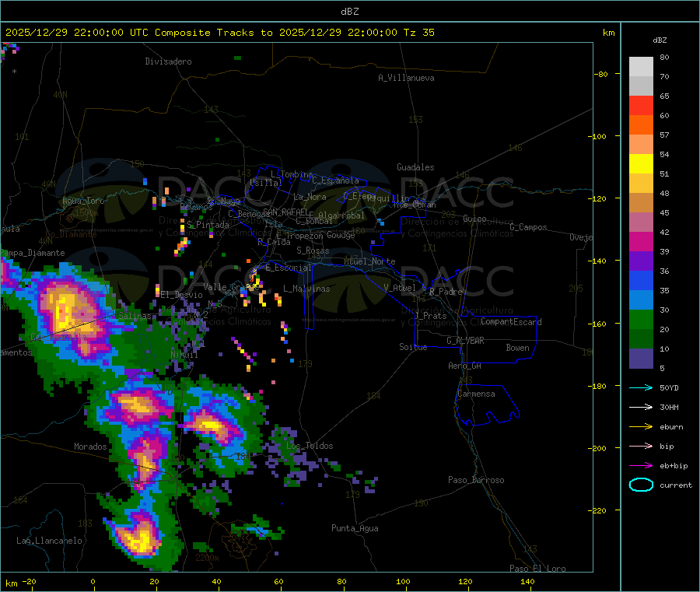Click the Atuel_Norte map label
The image size is (700, 592).
369,261
